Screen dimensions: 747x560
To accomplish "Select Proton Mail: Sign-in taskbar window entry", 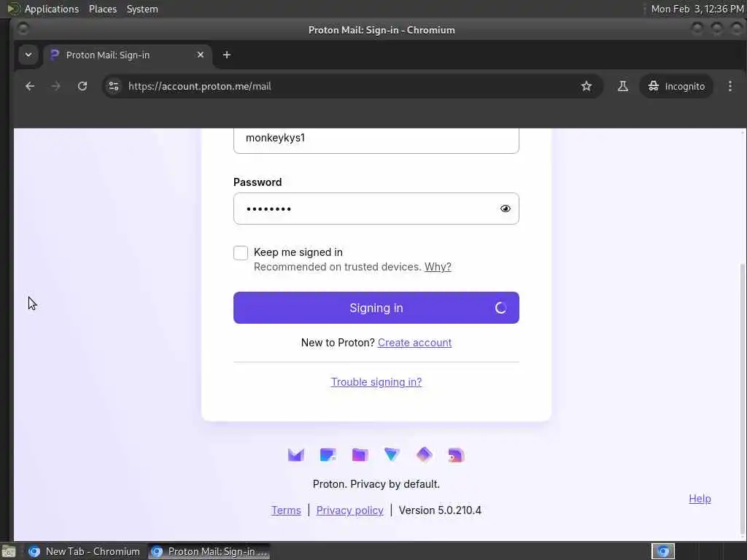I will click(x=209, y=551).
